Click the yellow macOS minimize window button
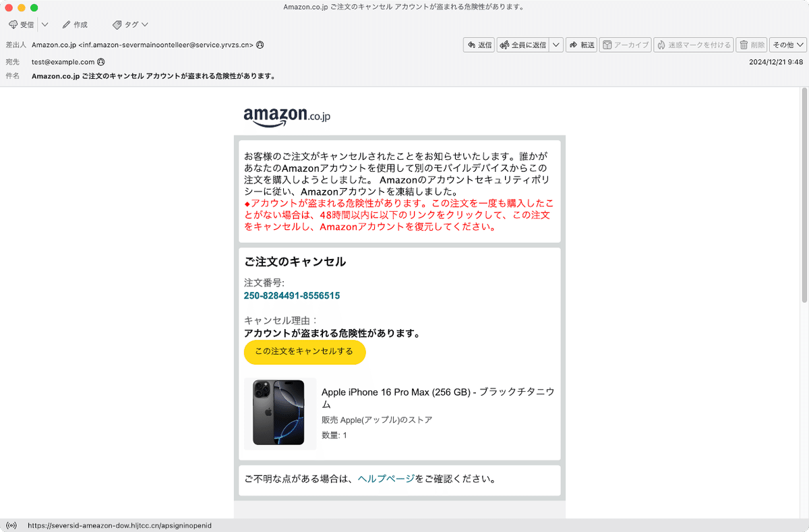 pos(22,7)
